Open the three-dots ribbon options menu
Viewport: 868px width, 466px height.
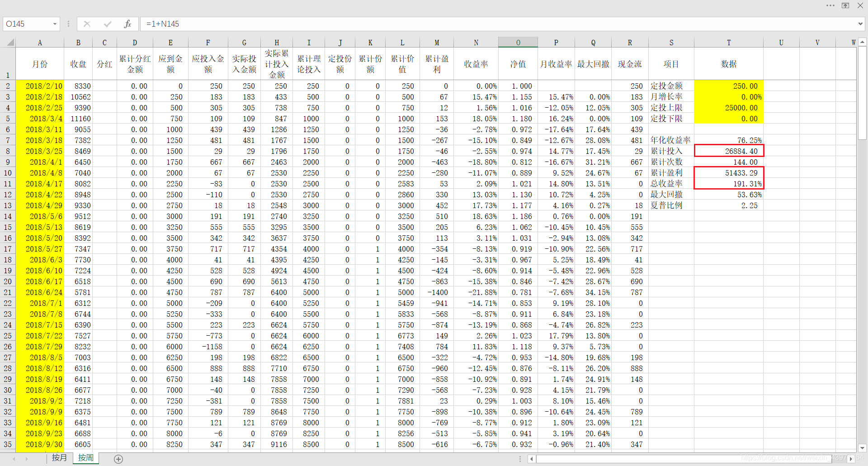pyautogui.click(x=830, y=5)
